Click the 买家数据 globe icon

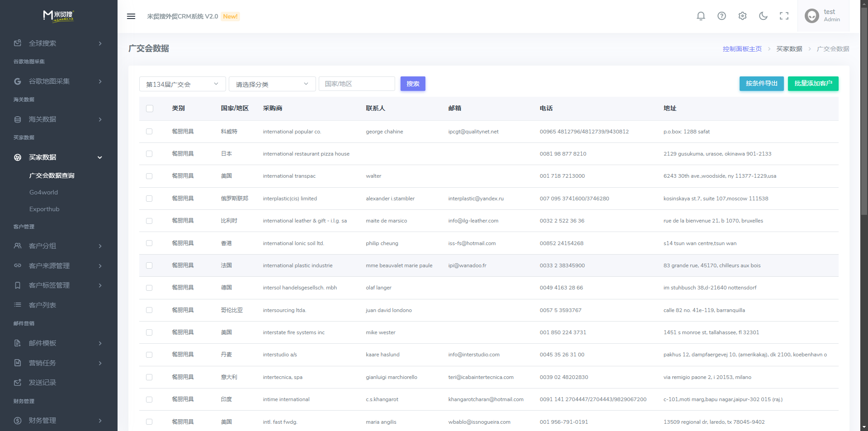[x=18, y=157]
